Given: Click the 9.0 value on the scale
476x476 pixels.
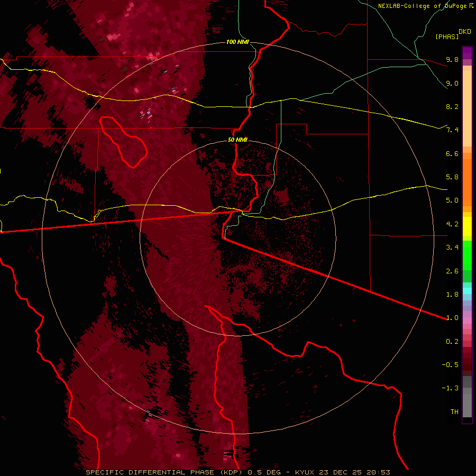Looking at the screenshot, I should coord(452,83).
